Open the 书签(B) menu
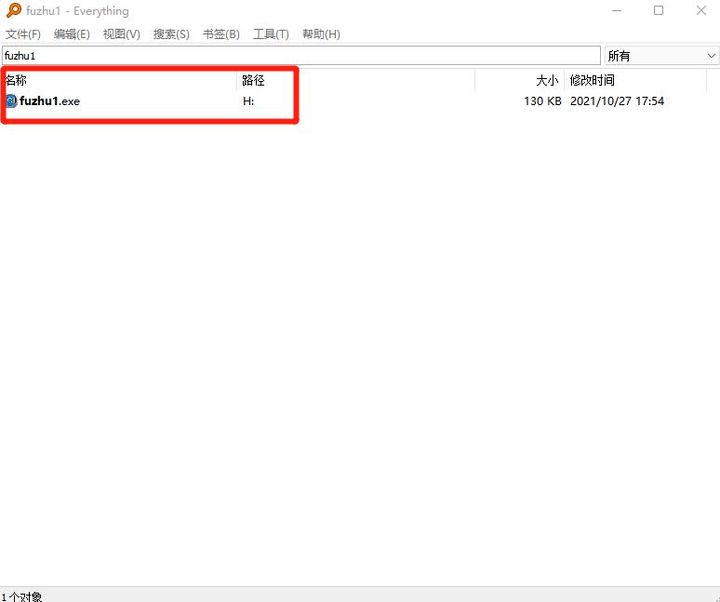The height and width of the screenshot is (602, 720). (x=221, y=34)
